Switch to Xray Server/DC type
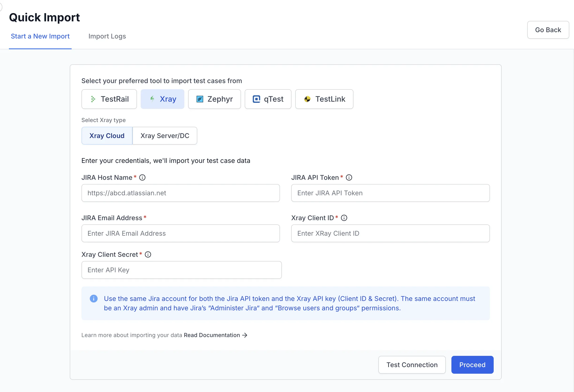The width and height of the screenshot is (574, 392). point(165,136)
